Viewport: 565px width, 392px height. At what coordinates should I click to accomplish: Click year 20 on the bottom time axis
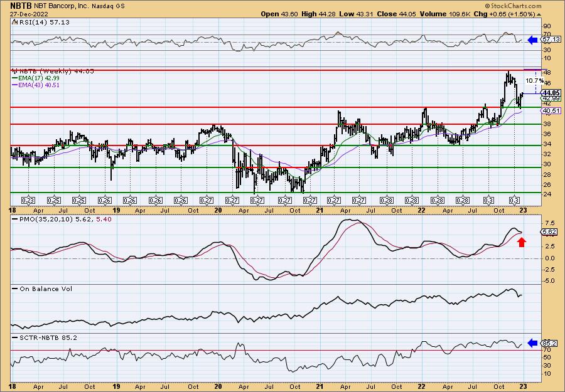coord(218,386)
